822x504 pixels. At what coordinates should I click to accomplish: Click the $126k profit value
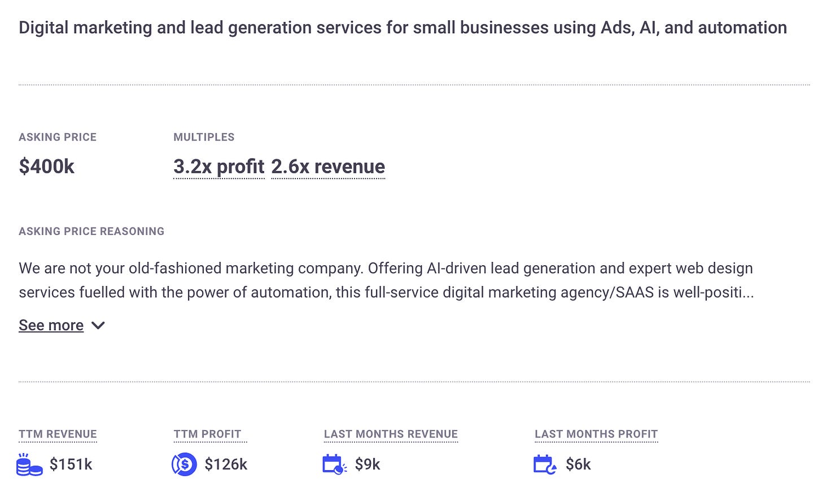tap(226, 464)
